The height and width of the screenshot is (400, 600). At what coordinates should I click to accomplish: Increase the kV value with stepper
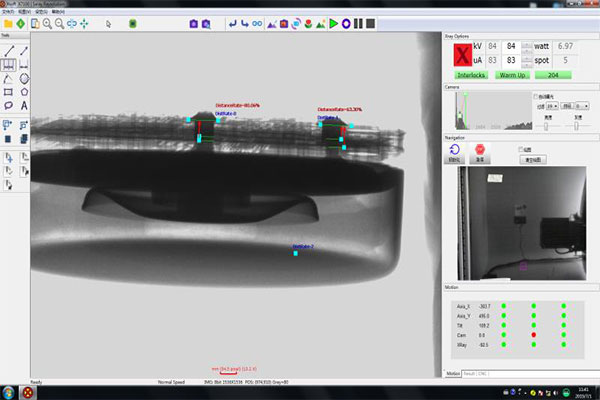pos(527,44)
